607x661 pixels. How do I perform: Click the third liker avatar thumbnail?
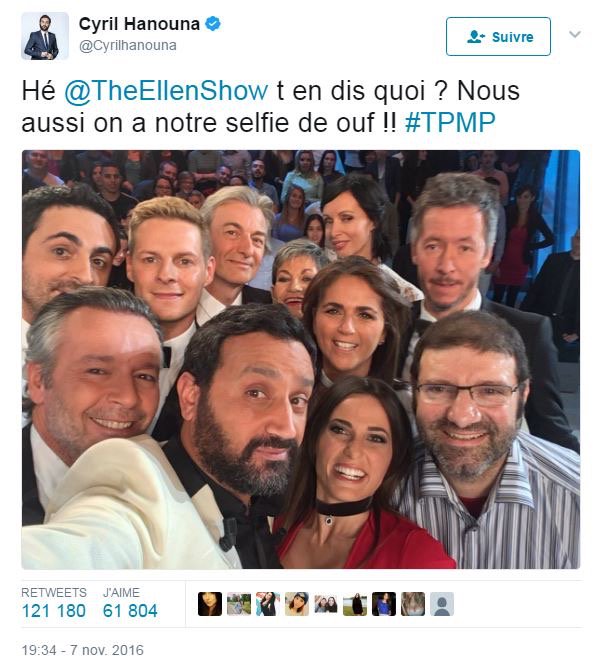point(268,604)
